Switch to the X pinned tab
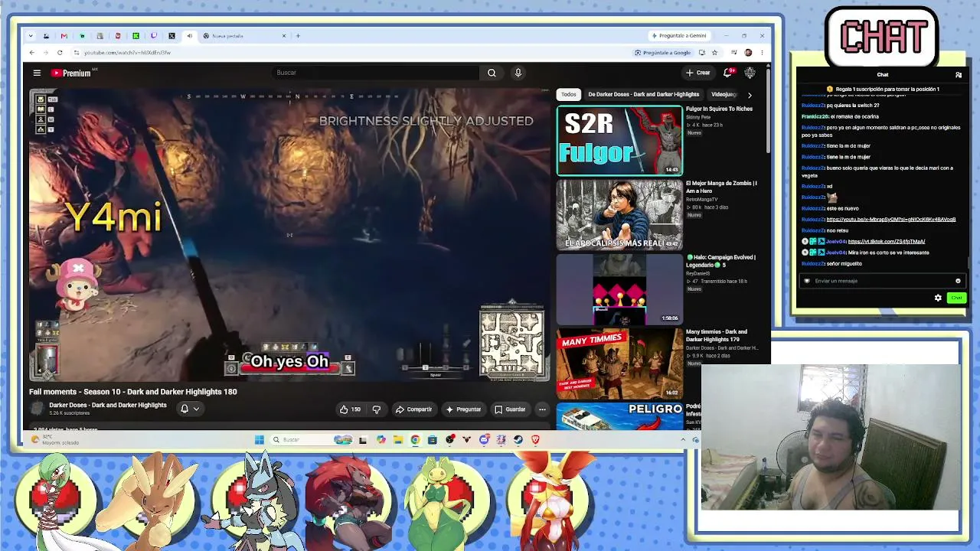 [171, 36]
